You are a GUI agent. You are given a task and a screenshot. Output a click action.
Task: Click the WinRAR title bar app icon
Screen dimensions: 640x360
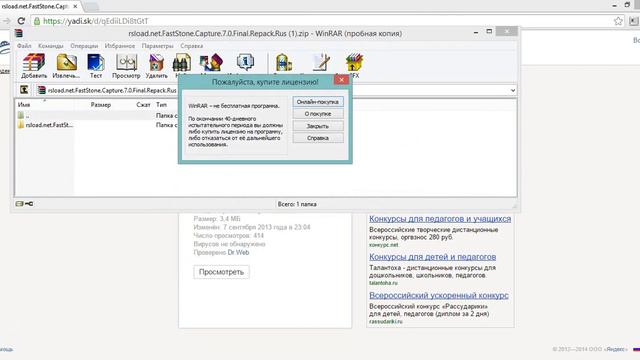(x=19, y=33)
